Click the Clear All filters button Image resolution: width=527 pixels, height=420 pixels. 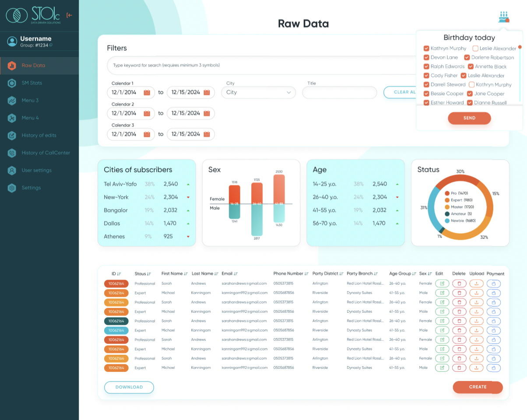[x=400, y=92]
